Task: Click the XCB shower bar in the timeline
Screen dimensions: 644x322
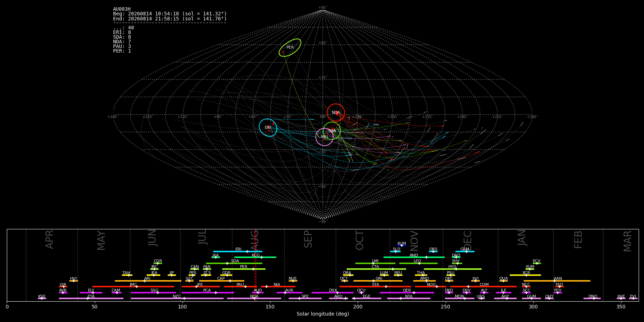Action: (x=525, y=275)
